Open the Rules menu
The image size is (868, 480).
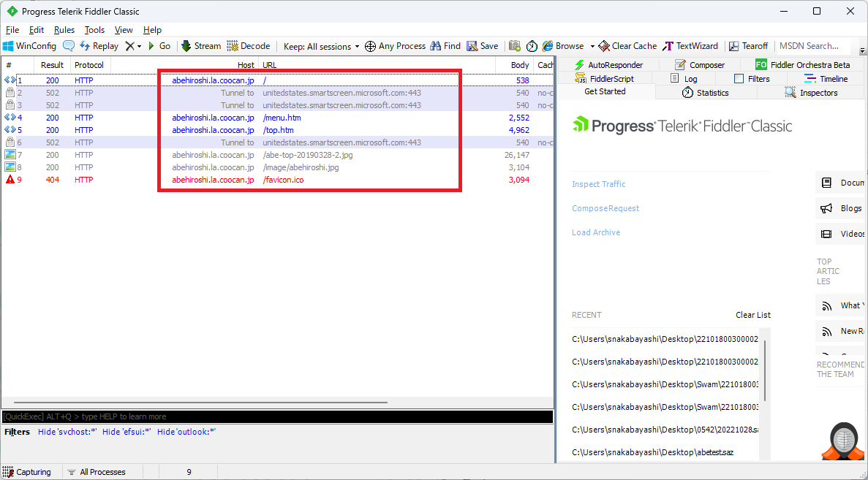pos(64,30)
